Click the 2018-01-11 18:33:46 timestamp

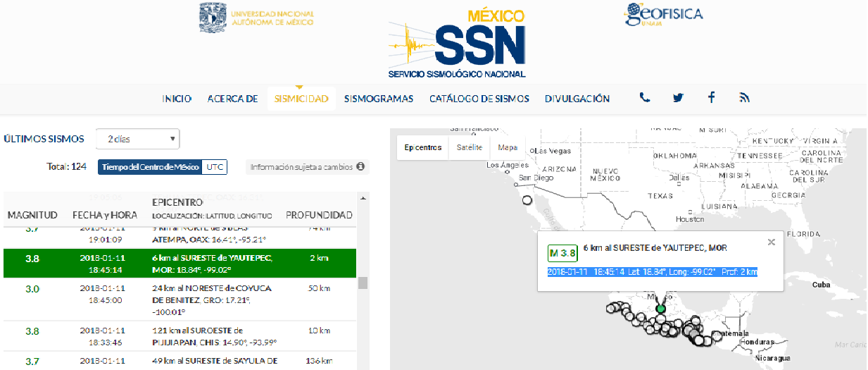(102, 336)
